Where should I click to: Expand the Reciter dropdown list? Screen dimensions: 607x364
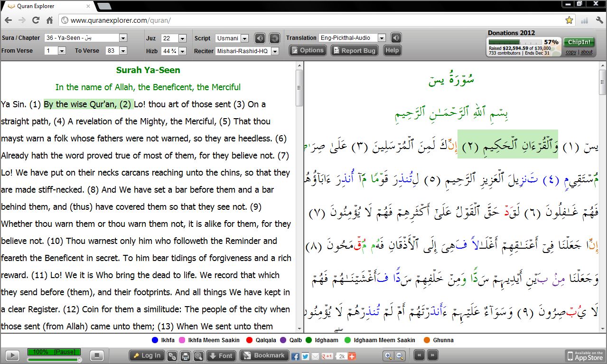tap(275, 51)
